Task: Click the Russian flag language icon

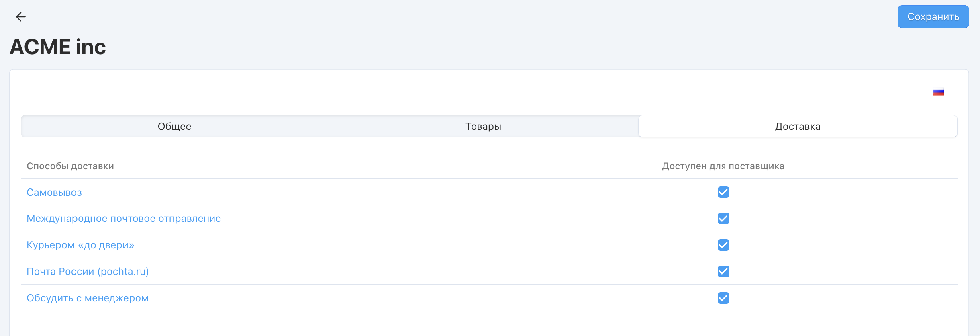Action: point(938,92)
